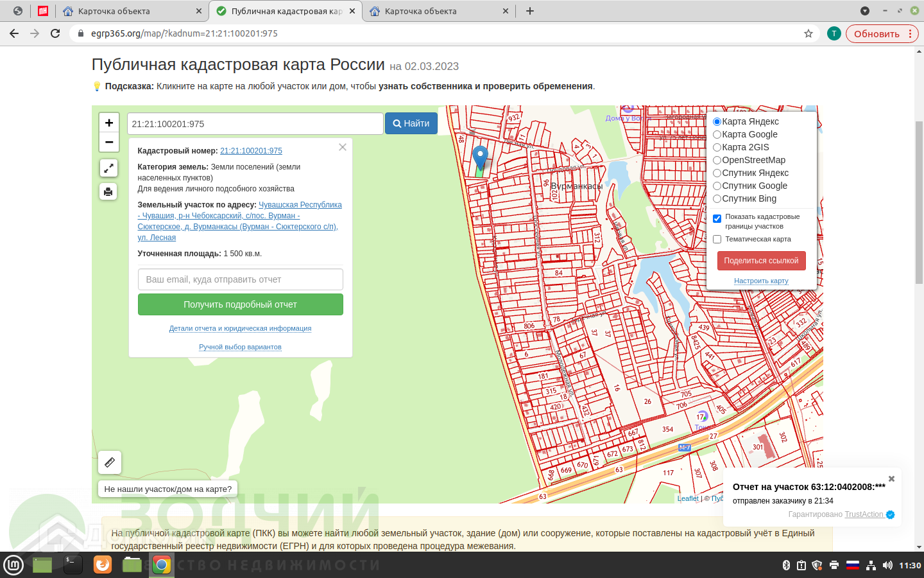This screenshot has width=924, height=578.
Task: Click the Найти search button
Action: coord(411,123)
